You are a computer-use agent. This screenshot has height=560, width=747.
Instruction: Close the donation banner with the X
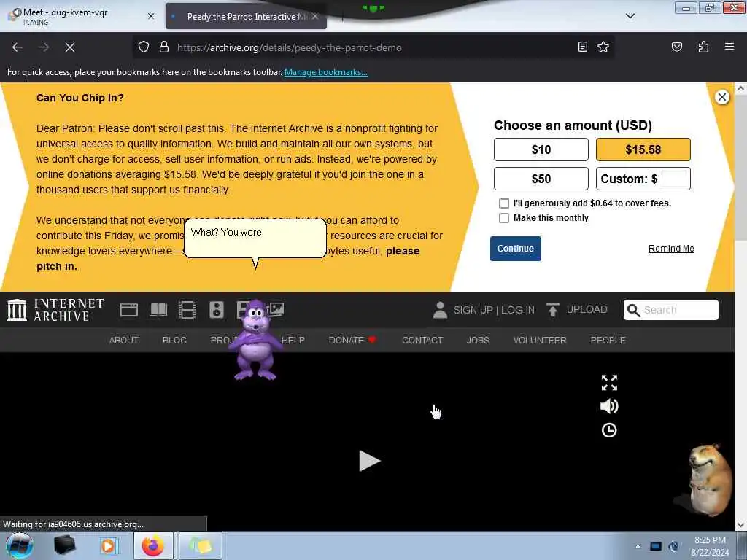[x=721, y=97]
